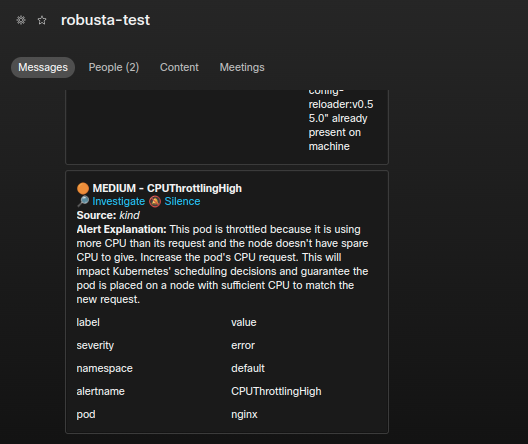The width and height of the screenshot is (528, 444).
Task: Click the config-reloader message card above
Action: 227,127
